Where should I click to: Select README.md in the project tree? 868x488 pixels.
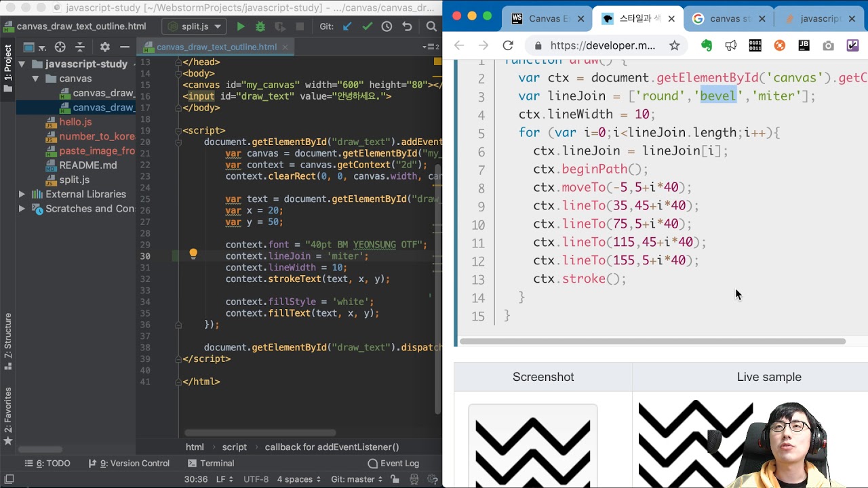(88, 165)
